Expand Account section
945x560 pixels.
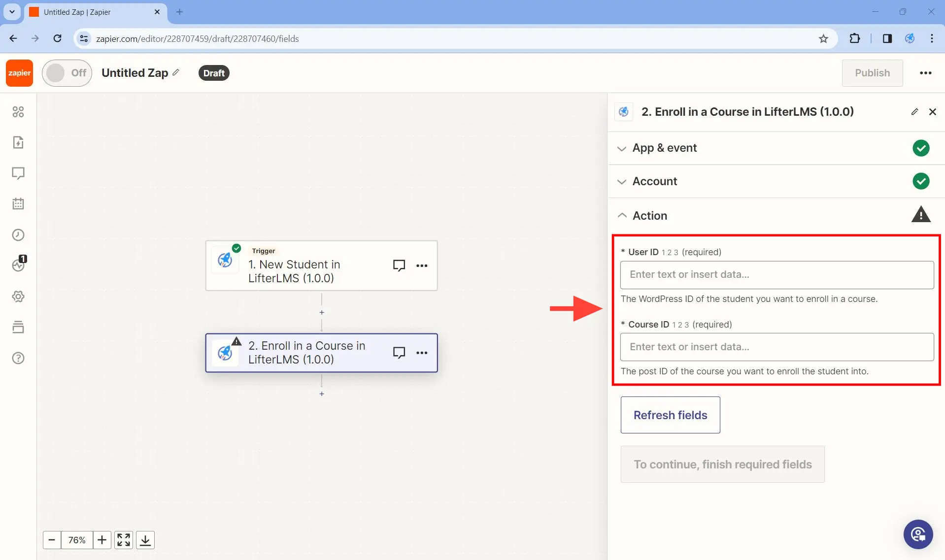(x=776, y=181)
